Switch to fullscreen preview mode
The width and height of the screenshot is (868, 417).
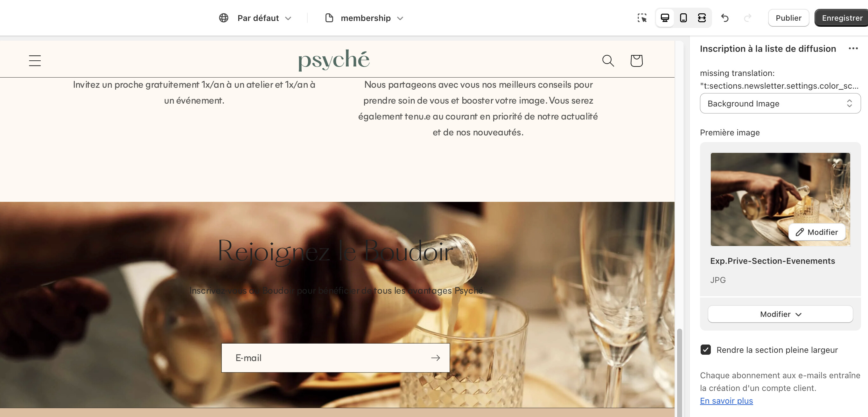point(702,18)
